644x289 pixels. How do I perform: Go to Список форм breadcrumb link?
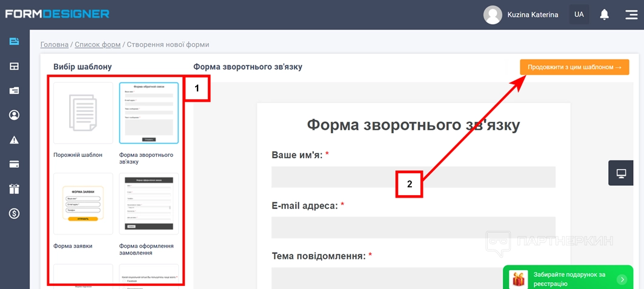click(x=98, y=44)
